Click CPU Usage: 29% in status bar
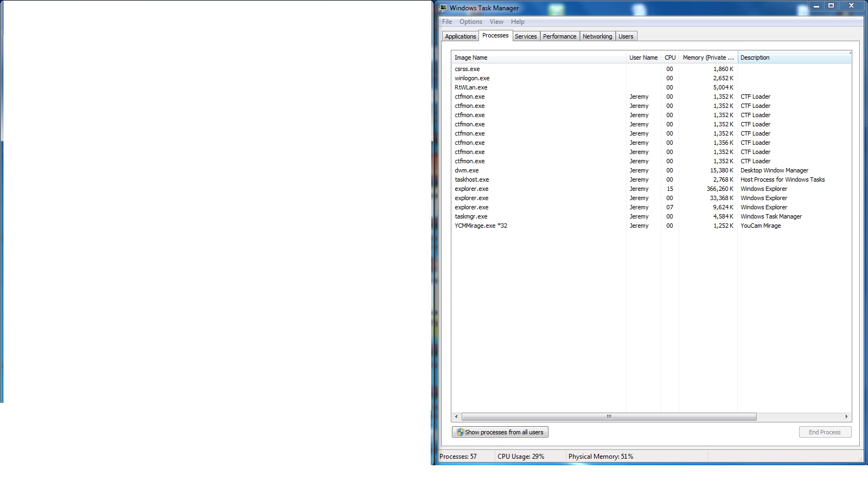The image size is (868, 488). (521, 457)
